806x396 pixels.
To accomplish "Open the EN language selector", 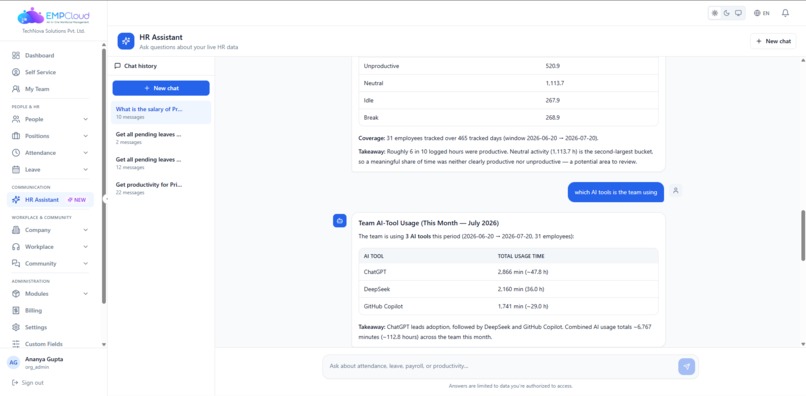I will coord(762,13).
